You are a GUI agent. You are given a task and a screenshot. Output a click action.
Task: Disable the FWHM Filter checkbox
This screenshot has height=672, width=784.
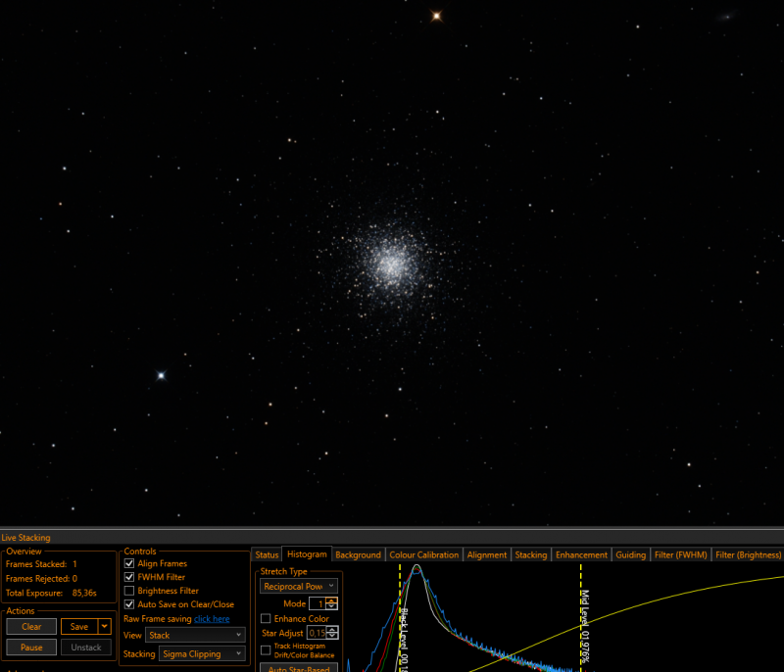[129, 577]
